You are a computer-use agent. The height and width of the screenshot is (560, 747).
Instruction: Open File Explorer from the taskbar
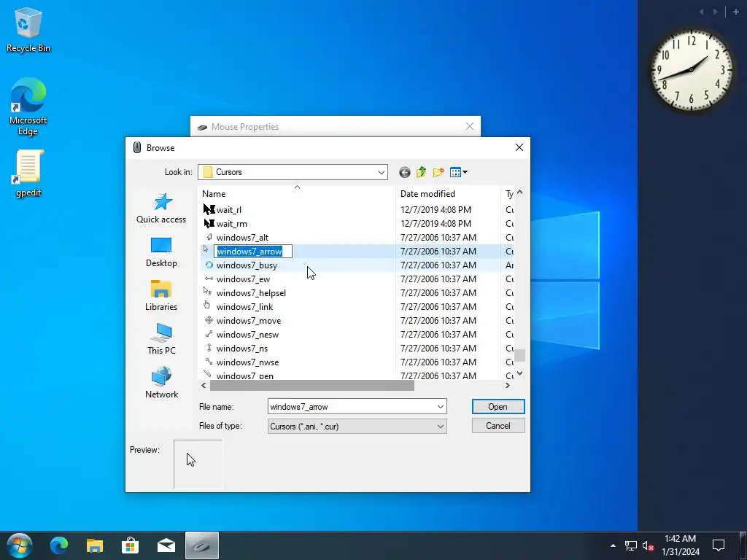coord(94,545)
